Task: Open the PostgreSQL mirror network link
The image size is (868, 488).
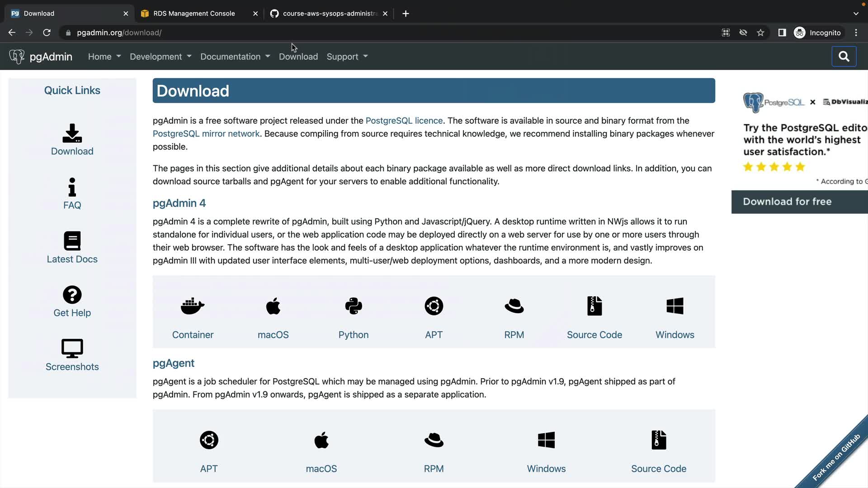Action: (x=206, y=134)
